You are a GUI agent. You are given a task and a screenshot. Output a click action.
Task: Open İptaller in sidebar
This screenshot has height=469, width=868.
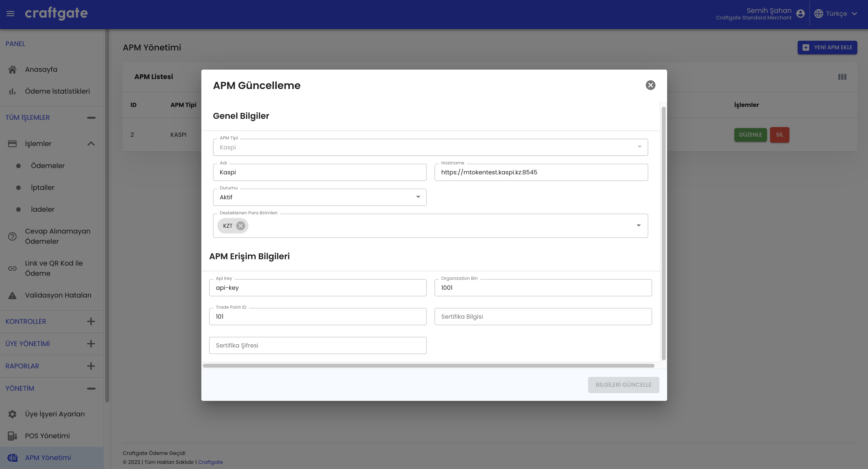pyautogui.click(x=52, y=188)
